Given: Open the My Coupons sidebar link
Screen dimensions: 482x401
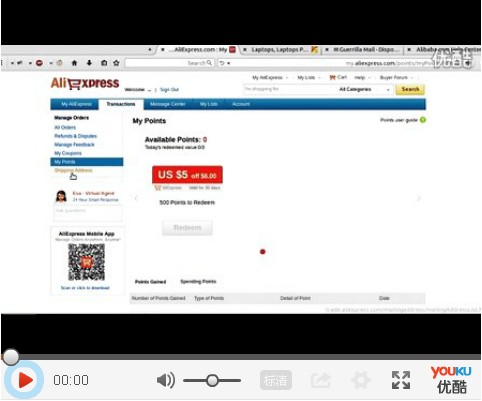Looking at the screenshot, I should click(68, 153).
